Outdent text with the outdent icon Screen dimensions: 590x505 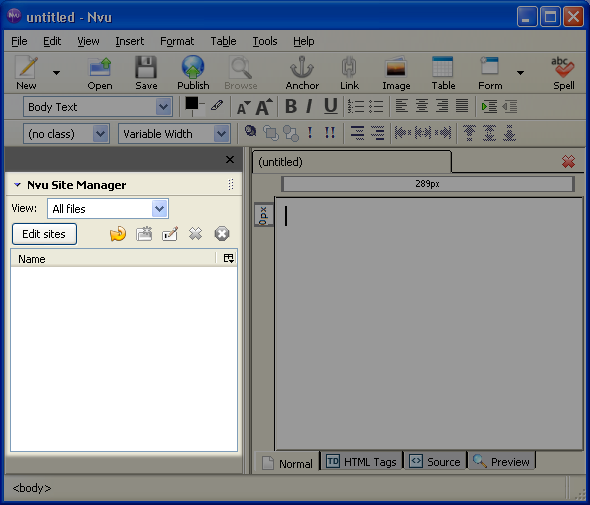pos(510,106)
